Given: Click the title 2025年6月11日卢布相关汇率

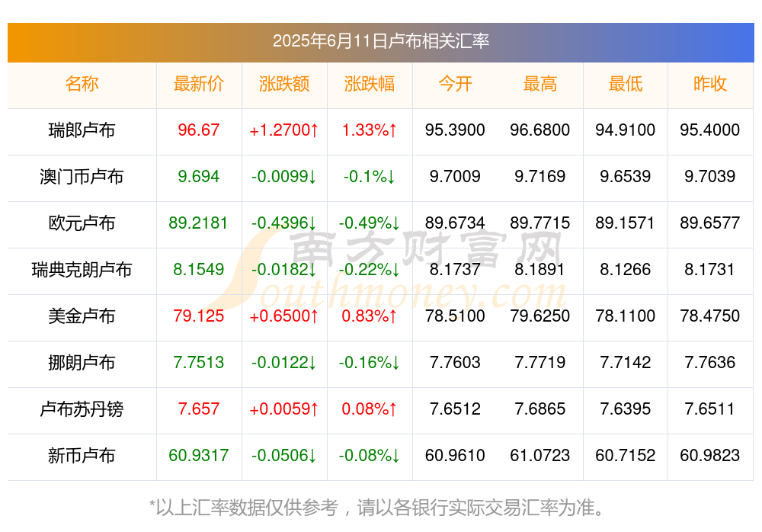Looking at the screenshot, I should [380, 41].
